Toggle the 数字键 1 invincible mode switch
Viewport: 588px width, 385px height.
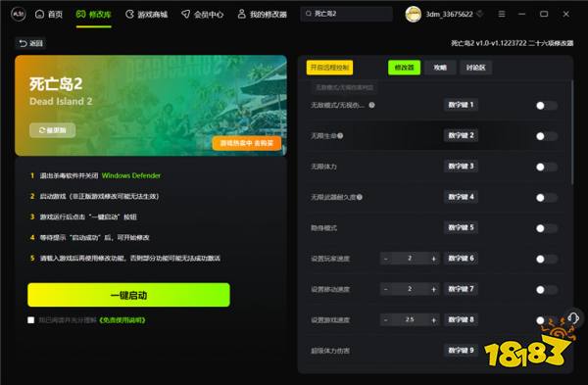coord(547,106)
